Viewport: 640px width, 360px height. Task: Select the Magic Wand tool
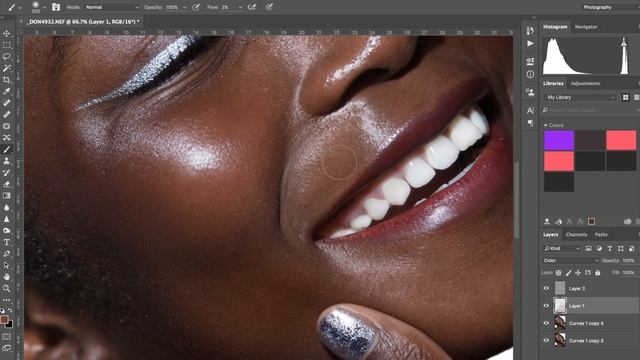point(7,68)
